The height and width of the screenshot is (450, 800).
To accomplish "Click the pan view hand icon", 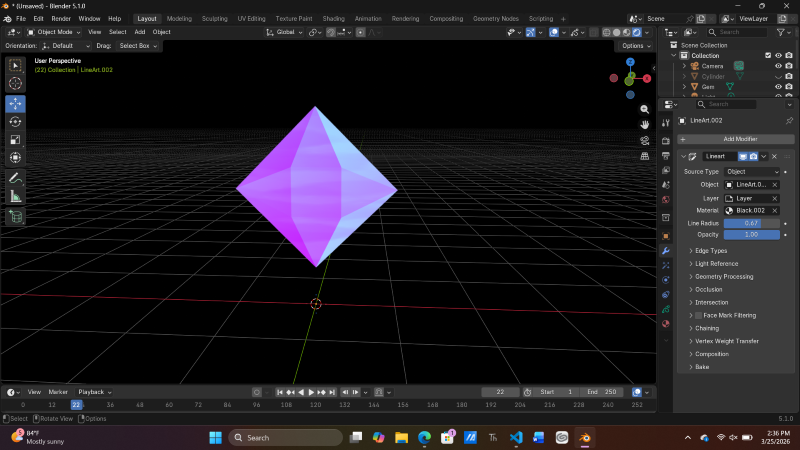I will (x=645, y=123).
